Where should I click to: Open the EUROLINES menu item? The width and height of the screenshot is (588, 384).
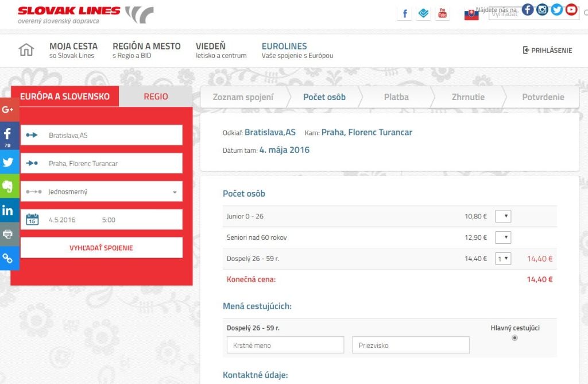[284, 47]
